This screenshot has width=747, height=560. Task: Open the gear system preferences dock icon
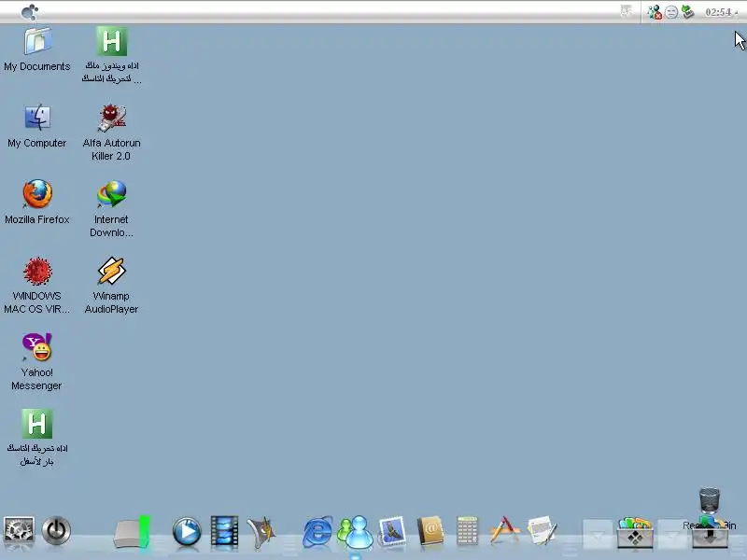(19, 530)
